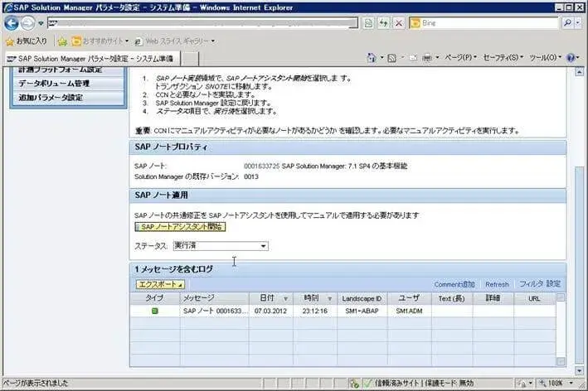Click the page scrollbar down arrow
588x391 pixels.
click(x=580, y=371)
